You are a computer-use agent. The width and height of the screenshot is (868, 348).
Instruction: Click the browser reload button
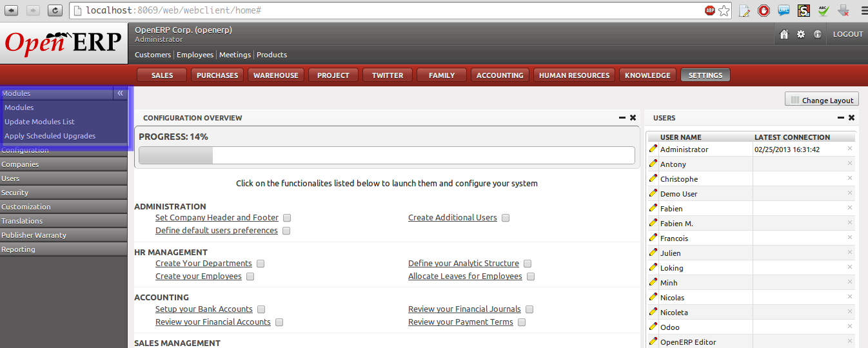(x=55, y=10)
